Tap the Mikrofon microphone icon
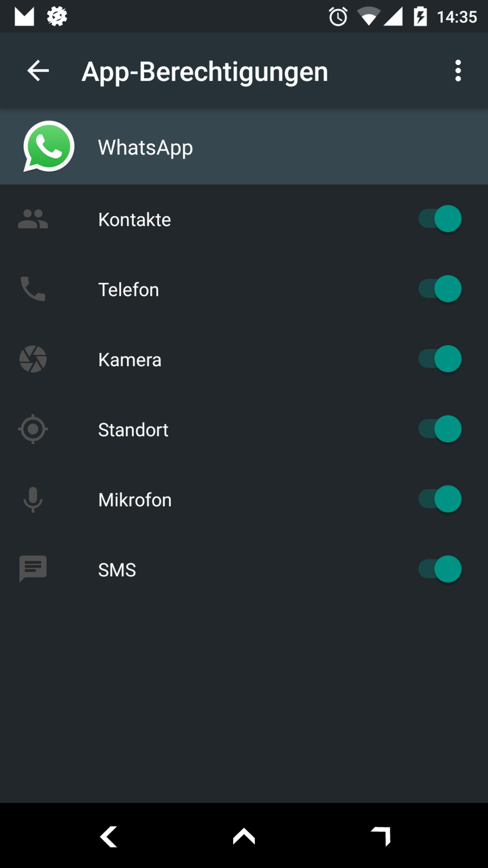Screen dimensions: 488x868 tap(33, 499)
